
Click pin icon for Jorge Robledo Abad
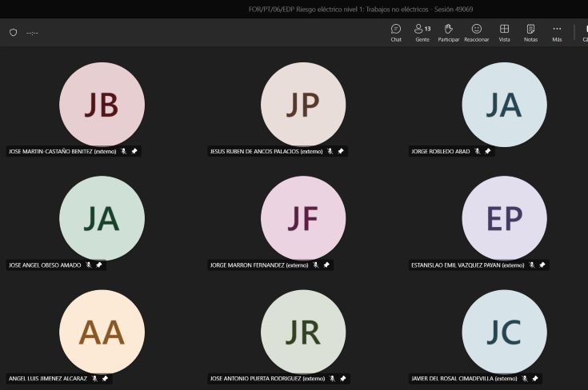coord(488,151)
